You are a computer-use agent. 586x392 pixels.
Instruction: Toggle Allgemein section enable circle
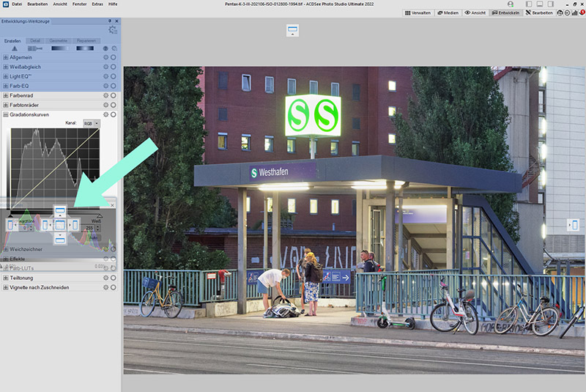pos(114,58)
